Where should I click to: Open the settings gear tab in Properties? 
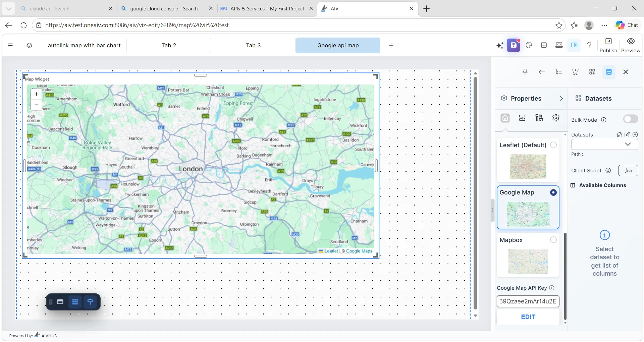coord(556,118)
